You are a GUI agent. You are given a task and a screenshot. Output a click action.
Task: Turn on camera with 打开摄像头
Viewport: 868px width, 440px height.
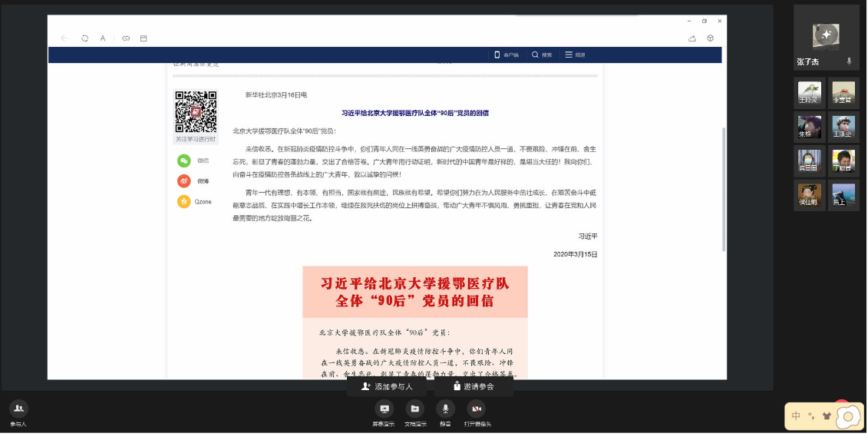[477, 409]
